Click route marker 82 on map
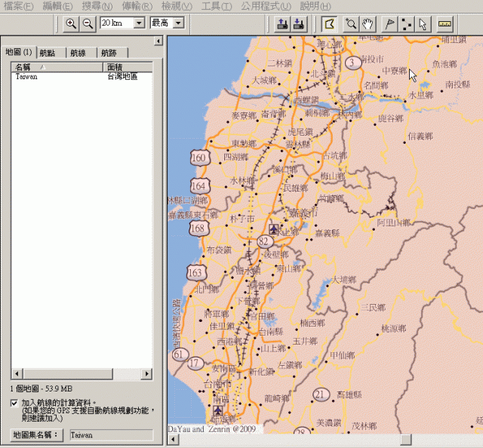The width and height of the screenshot is (483, 448). 265,241
